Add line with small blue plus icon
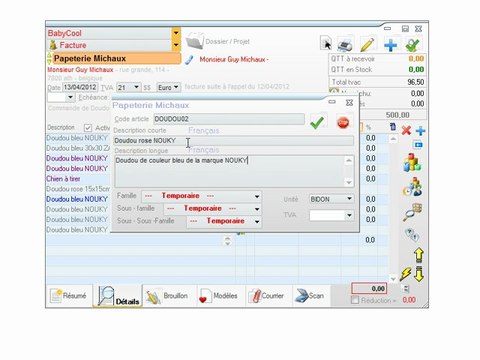This screenshot has width=480, height=360. pyautogui.click(x=420, y=131)
